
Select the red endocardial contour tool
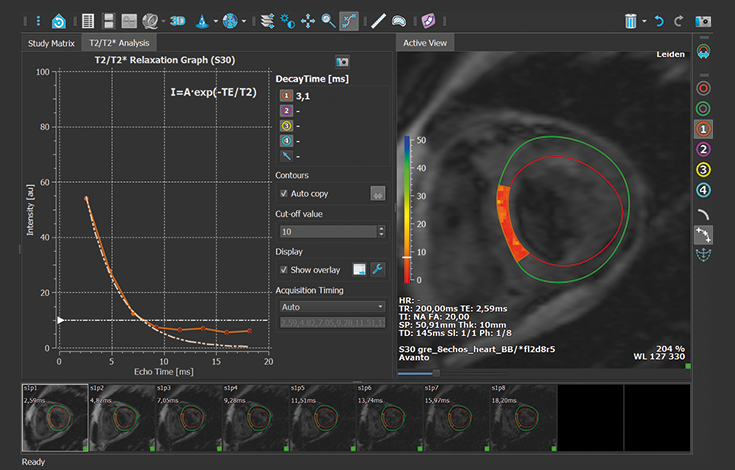coord(703,88)
